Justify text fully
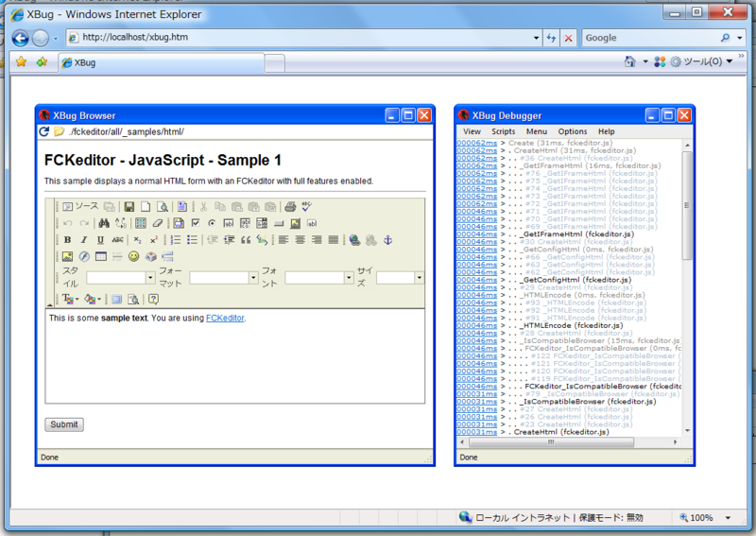 click(334, 240)
